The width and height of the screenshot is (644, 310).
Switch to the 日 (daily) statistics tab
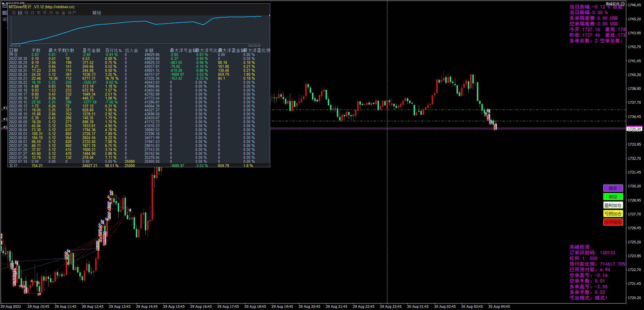[x=20, y=13]
